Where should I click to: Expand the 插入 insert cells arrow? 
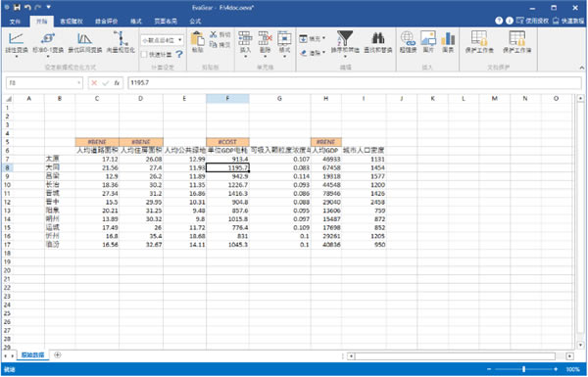245,57
